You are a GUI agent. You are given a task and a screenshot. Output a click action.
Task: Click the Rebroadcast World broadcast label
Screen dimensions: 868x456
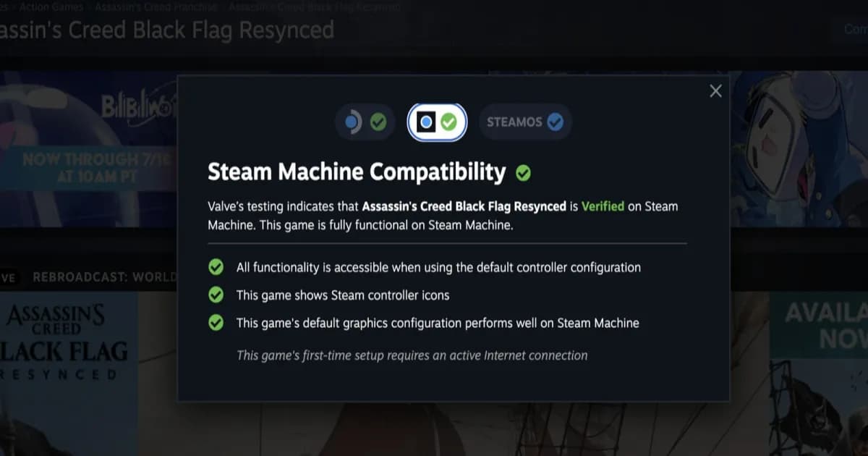[x=104, y=277]
